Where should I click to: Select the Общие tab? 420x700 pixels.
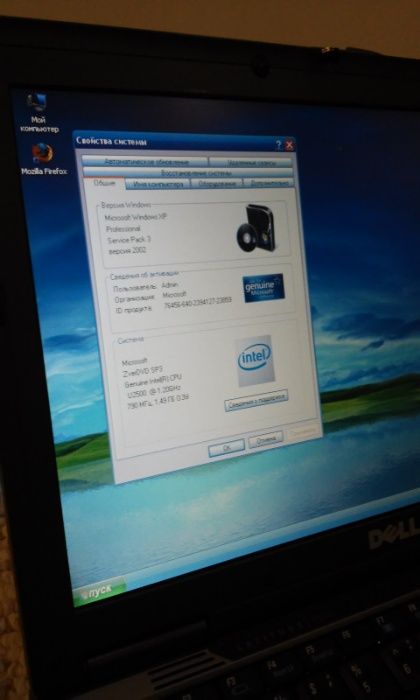click(103, 183)
